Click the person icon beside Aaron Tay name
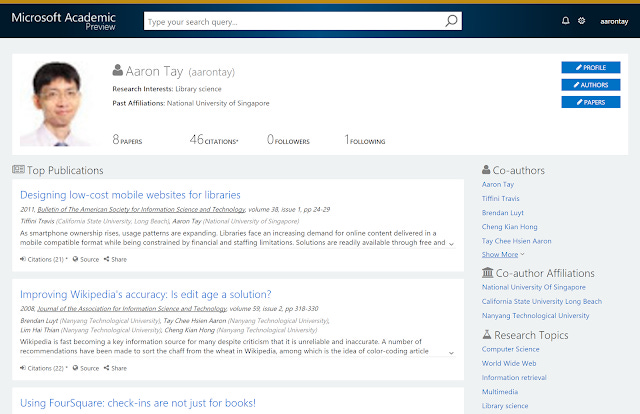640x414 pixels. pos(118,70)
